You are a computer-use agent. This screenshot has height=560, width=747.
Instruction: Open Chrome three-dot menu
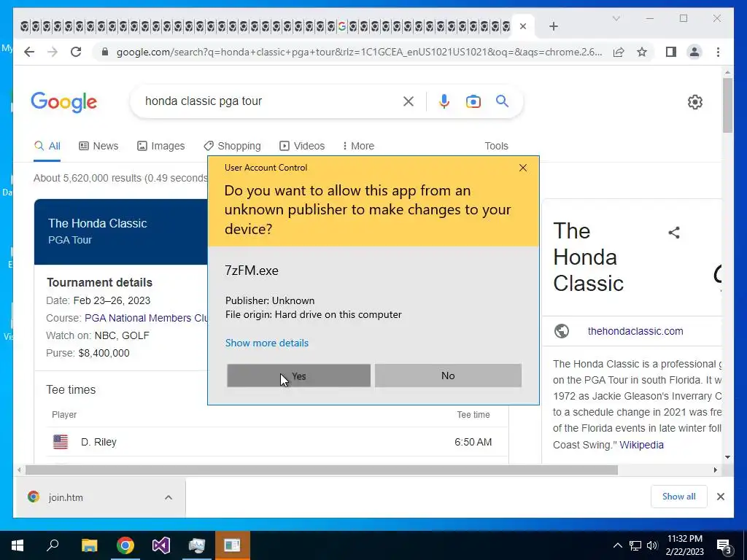click(718, 52)
